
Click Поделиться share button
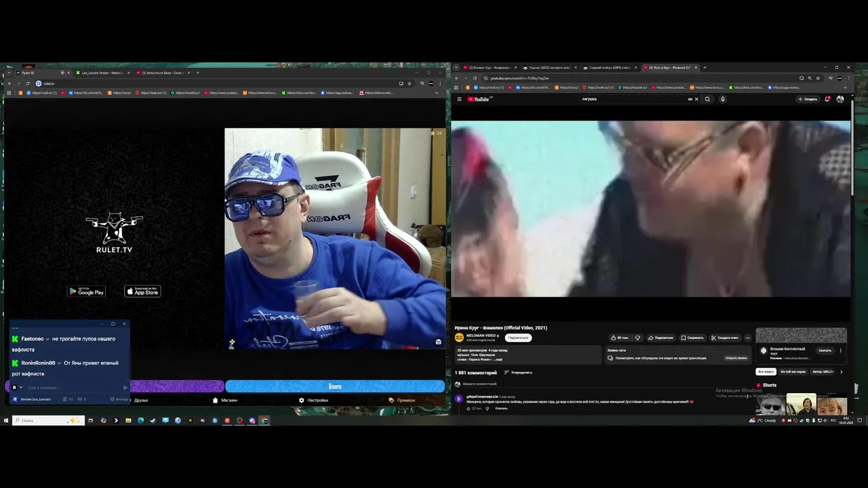tap(660, 338)
